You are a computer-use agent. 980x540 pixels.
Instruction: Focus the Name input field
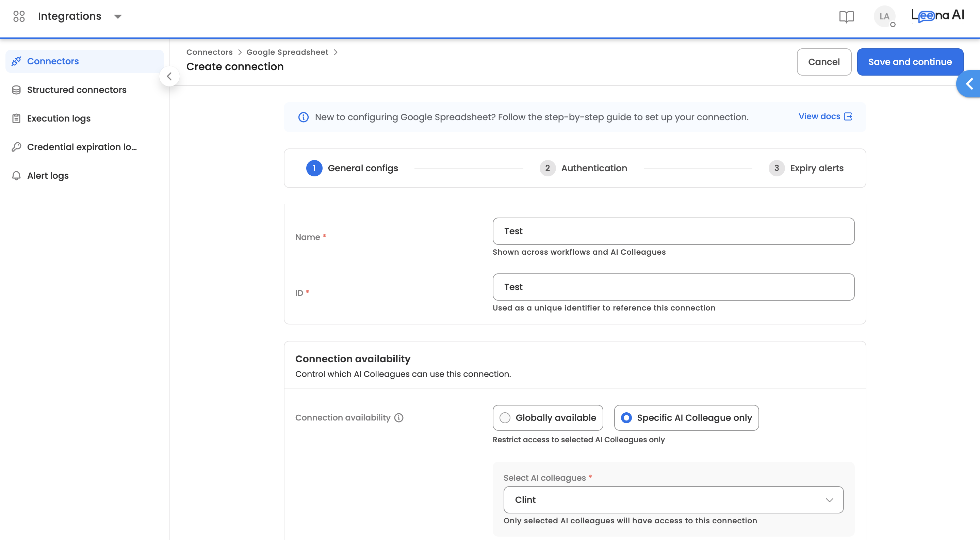[673, 232]
